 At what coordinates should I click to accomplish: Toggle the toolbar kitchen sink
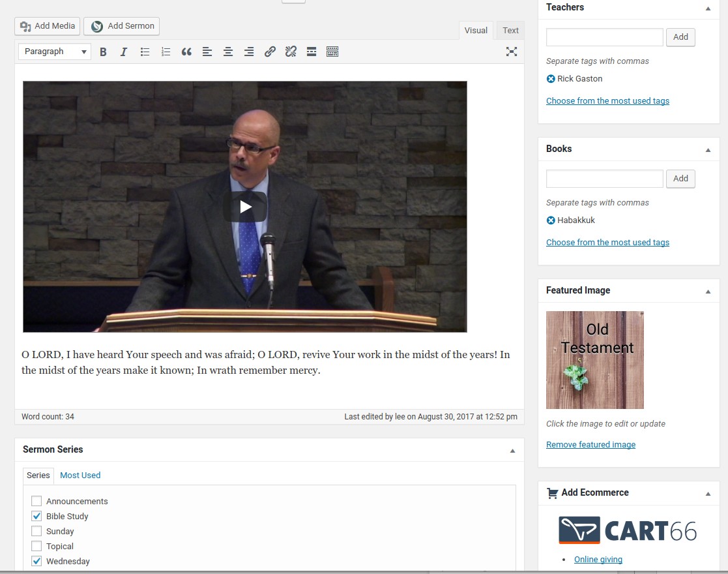pyautogui.click(x=332, y=52)
